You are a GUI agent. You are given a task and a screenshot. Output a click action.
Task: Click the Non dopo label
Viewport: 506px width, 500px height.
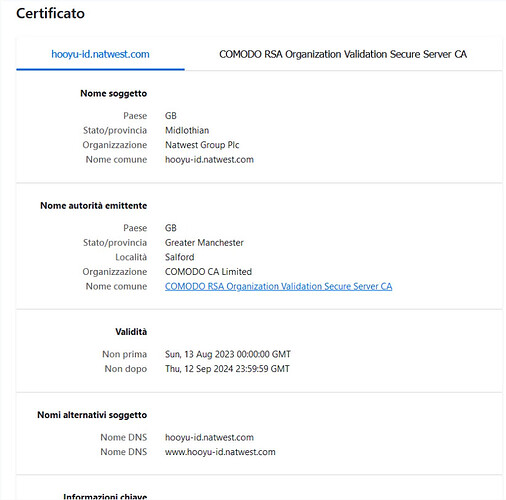pyautogui.click(x=126, y=369)
